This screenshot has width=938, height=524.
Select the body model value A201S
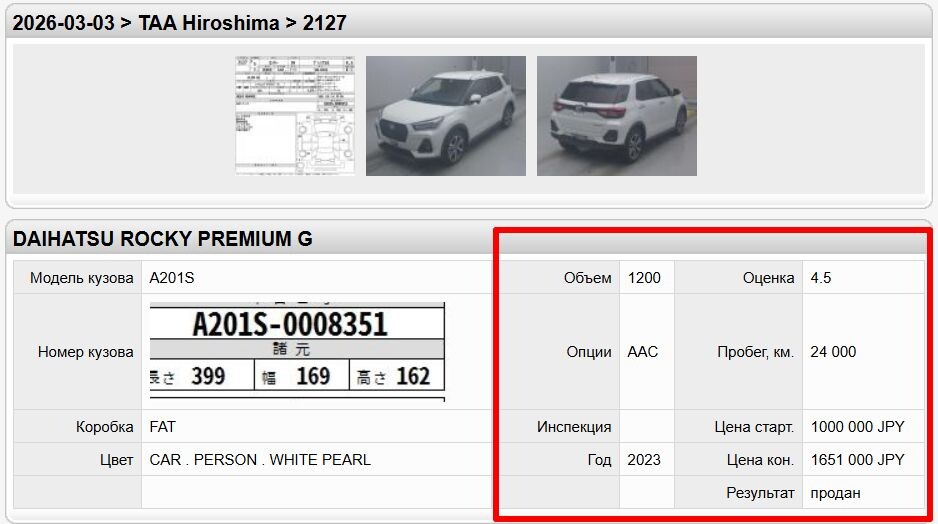(x=172, y=278)
